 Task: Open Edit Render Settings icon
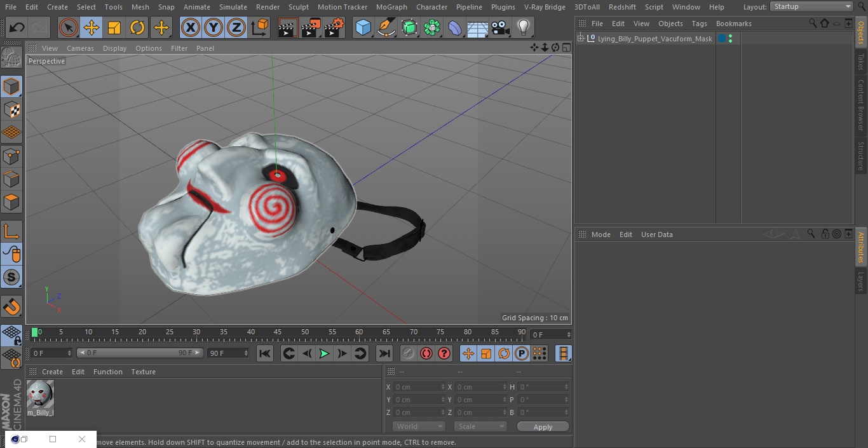pyautogui.click(x=334, y=27)
